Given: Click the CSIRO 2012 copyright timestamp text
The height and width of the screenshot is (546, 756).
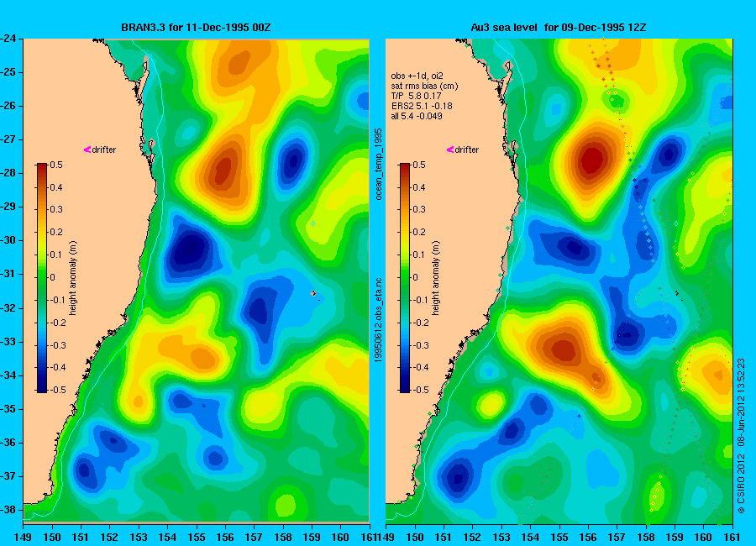Looking at the screenshot, I should click(x=741, y=436).
